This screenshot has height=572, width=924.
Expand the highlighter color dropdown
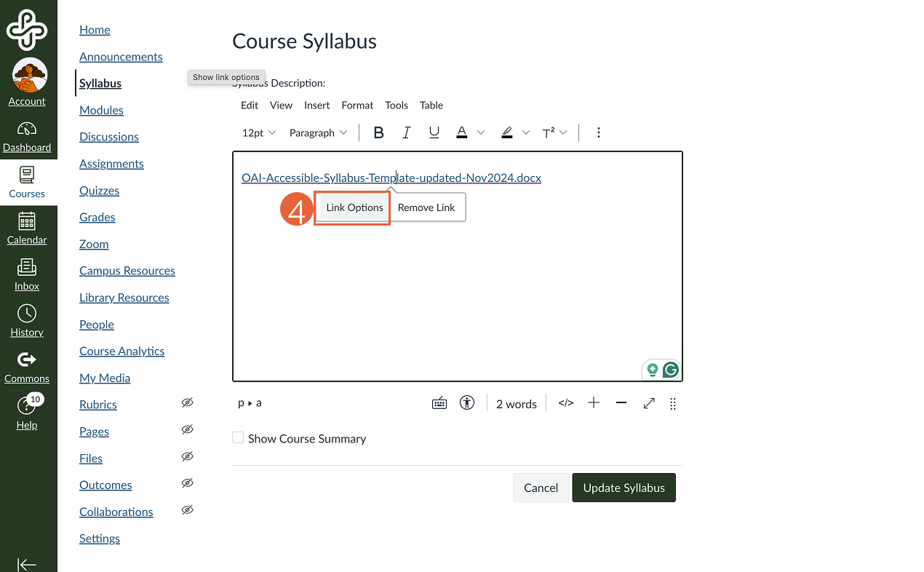click(x=525, y=132)
